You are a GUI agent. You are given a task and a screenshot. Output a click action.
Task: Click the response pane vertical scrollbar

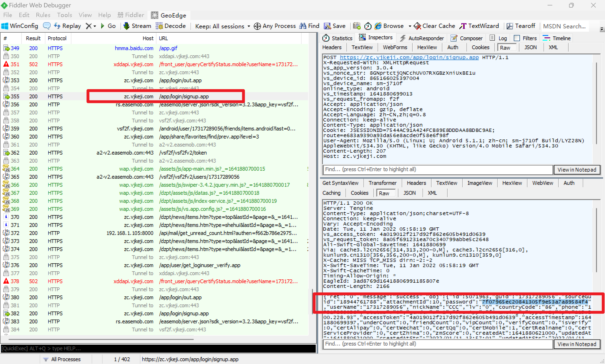tap(597, 240)
